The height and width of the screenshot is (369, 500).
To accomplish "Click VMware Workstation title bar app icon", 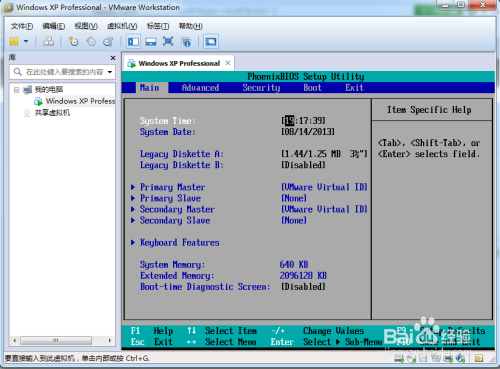I will click(8, 7).
